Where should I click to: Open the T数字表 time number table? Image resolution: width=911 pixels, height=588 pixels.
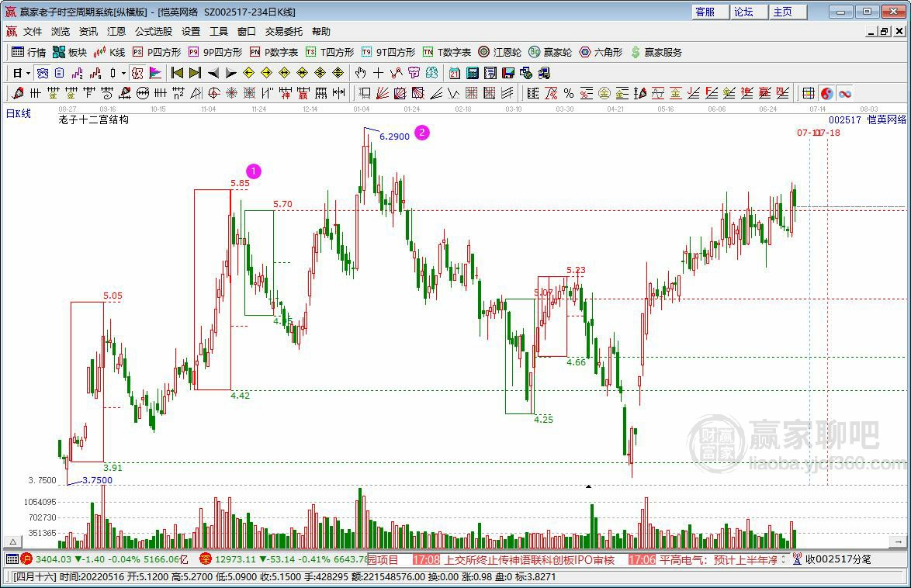tap(447, 52)
